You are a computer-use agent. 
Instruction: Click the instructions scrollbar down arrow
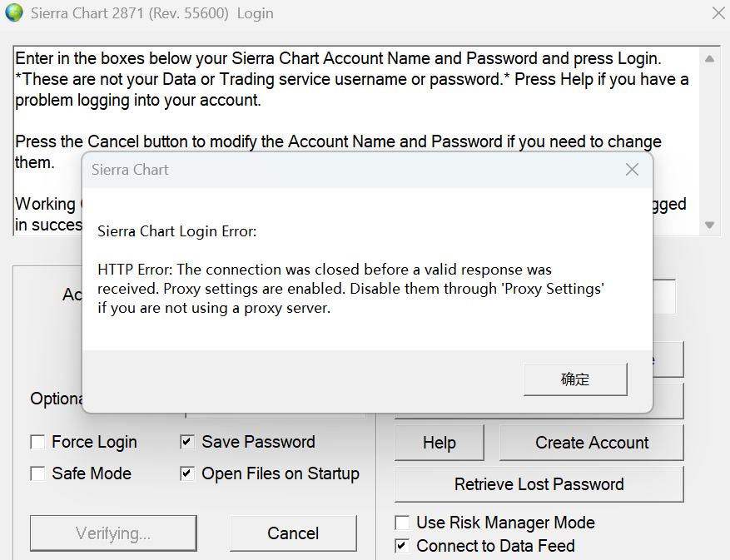click(709, 225)
